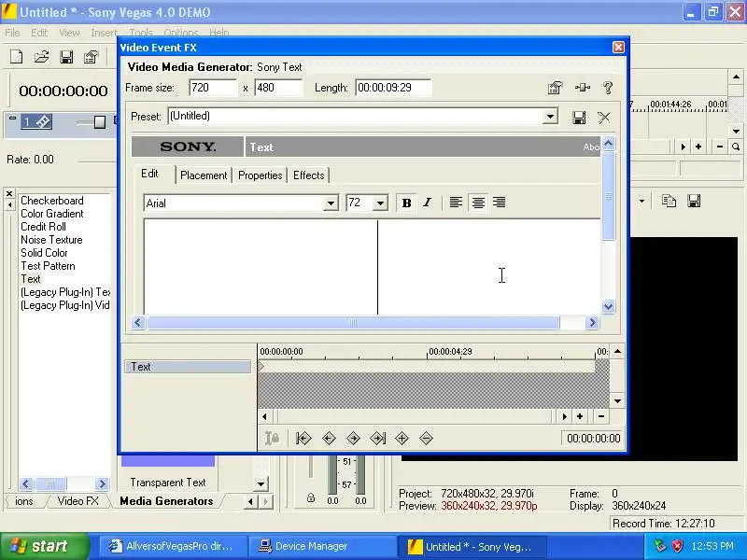Open the Preset dropdown list
747x560 pixels.
coord(550,116)
